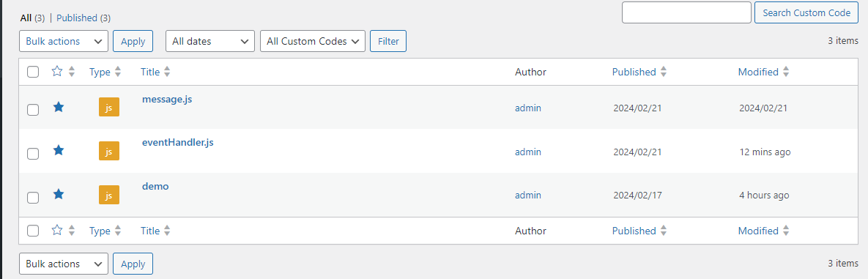This screenshot has width=868, height=279.
Task: Click the Search Custom Code button
Action: tap(806, 12)
